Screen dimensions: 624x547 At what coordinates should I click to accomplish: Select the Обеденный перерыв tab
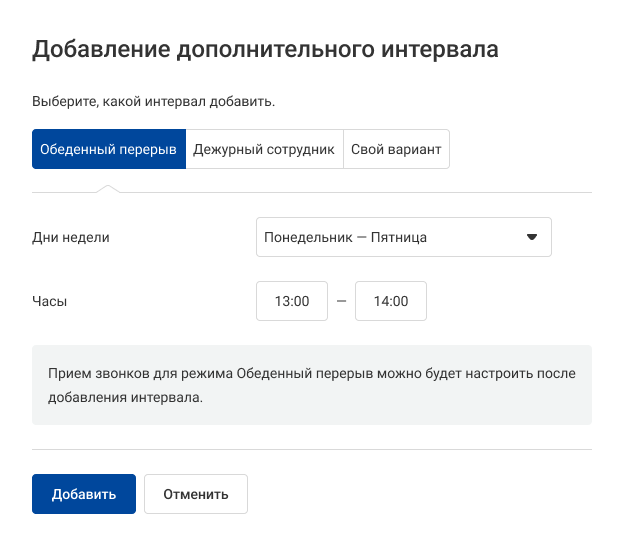pyautogui.click(x=109, y=149)
